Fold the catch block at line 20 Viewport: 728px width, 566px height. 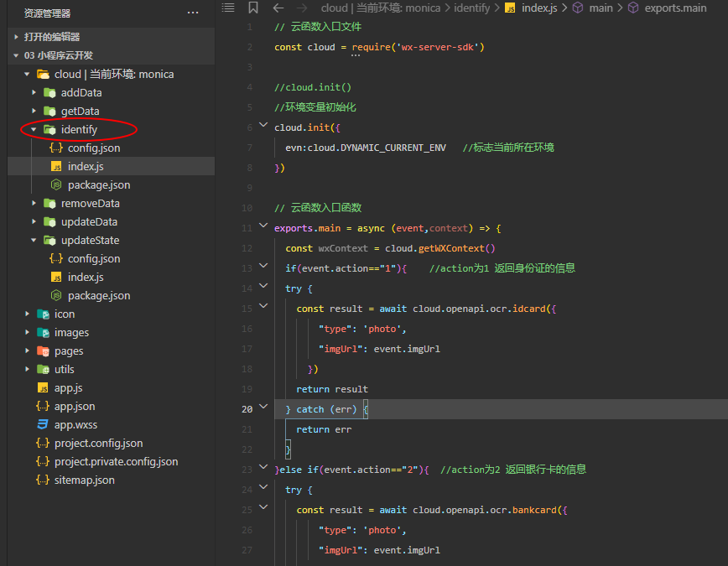click(263, 407)
